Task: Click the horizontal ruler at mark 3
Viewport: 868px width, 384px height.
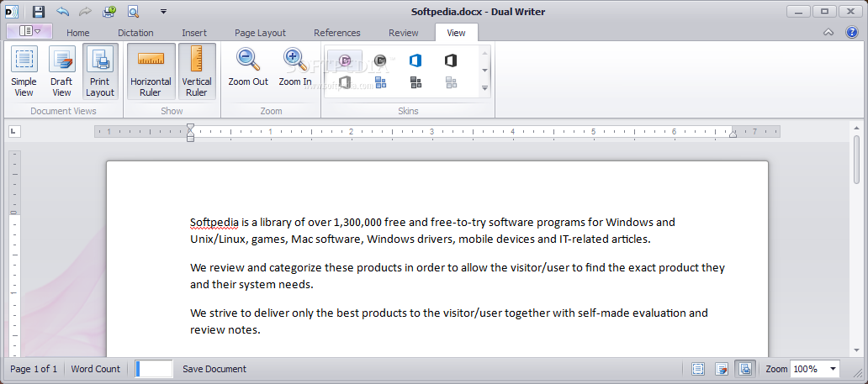Action: (x=431, y=132)
